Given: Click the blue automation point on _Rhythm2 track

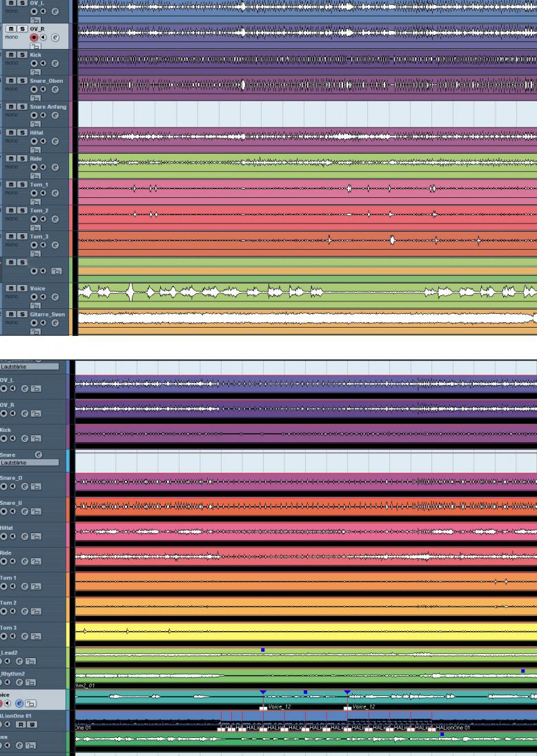Looking at the screenshot, I should [x=523, y=670].
